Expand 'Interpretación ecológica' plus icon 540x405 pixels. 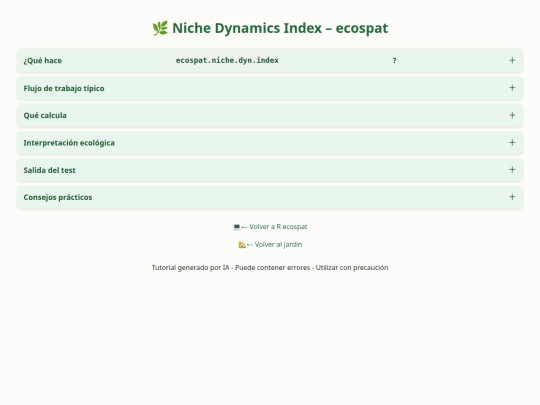512,143
